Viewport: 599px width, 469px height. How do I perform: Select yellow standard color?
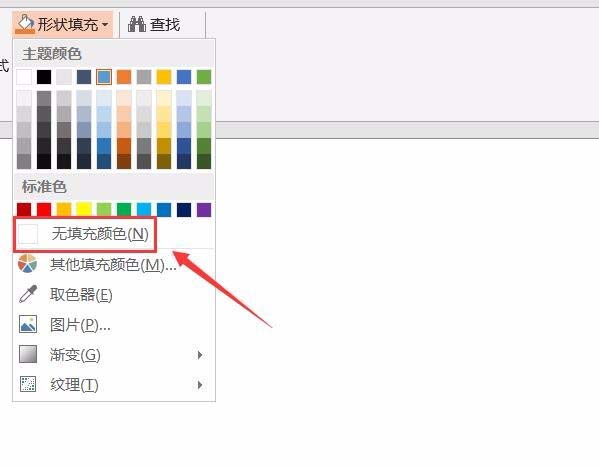pos(84,210)
